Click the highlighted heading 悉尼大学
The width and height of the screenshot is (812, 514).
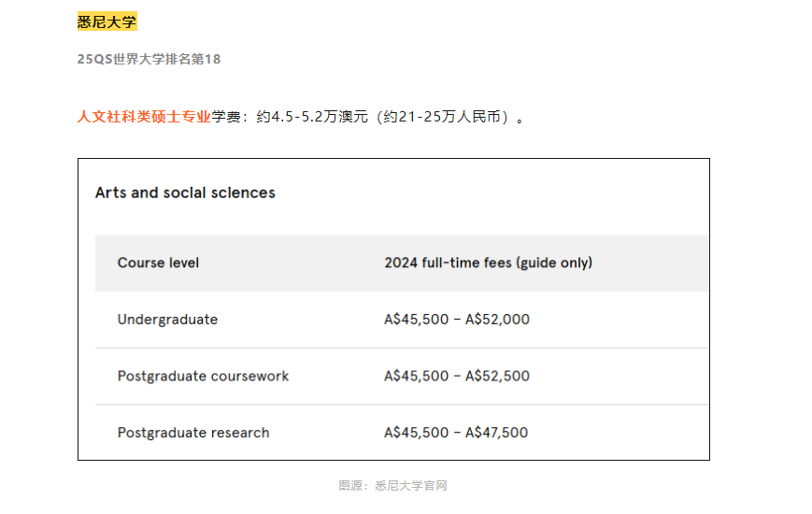click(107, 21)
